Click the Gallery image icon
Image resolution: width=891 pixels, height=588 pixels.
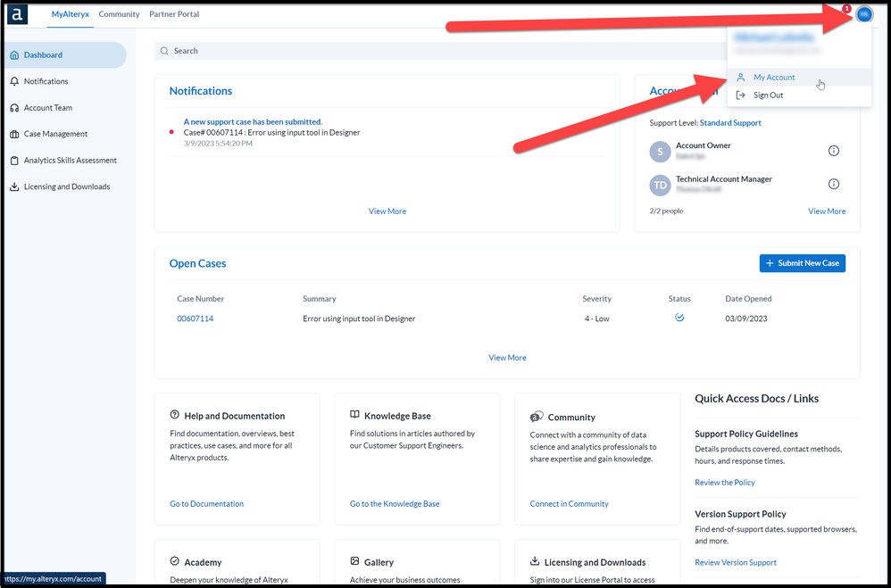click(354, 561)
